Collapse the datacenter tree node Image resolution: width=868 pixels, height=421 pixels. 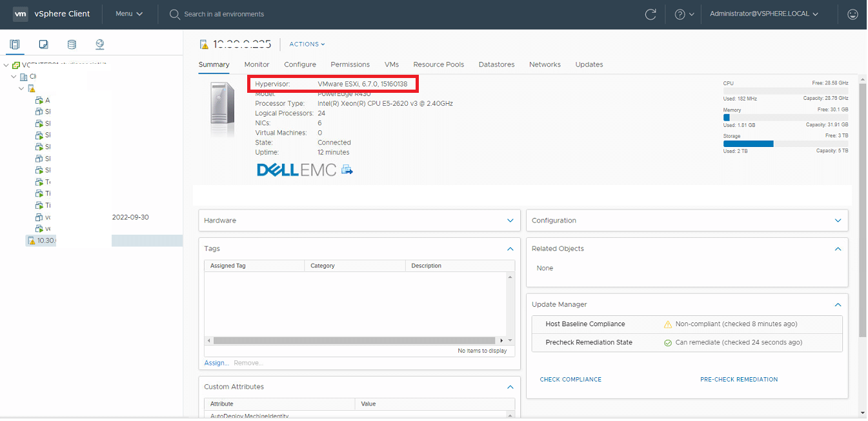[x=14, y=77]
